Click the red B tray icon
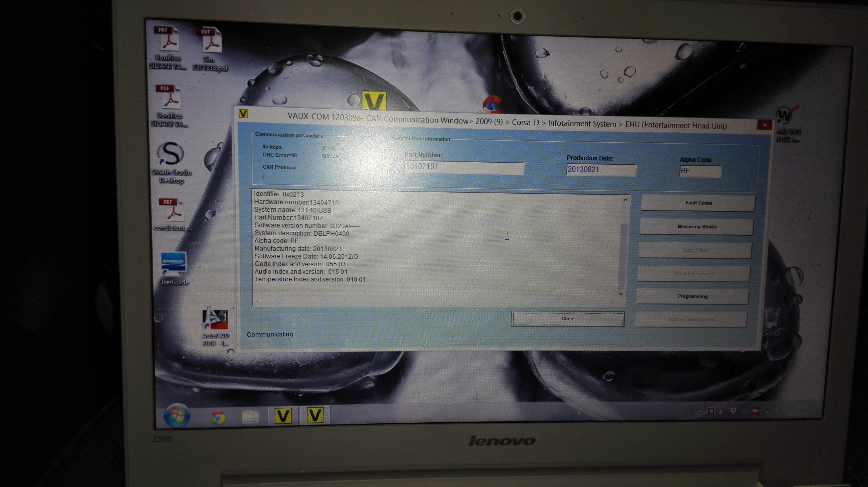 coord(711,411)
